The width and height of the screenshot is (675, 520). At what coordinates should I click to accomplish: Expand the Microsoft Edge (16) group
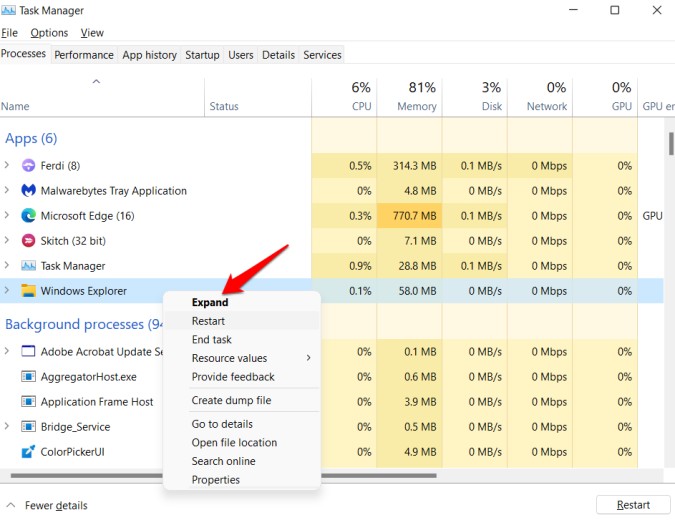6,215
